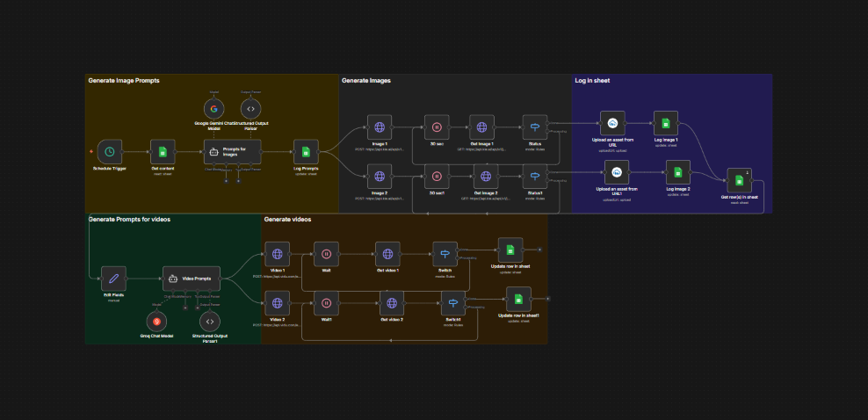Select the Image 2 HTTP request node
This screenshot has width=868, height=420.
(380, 176)
